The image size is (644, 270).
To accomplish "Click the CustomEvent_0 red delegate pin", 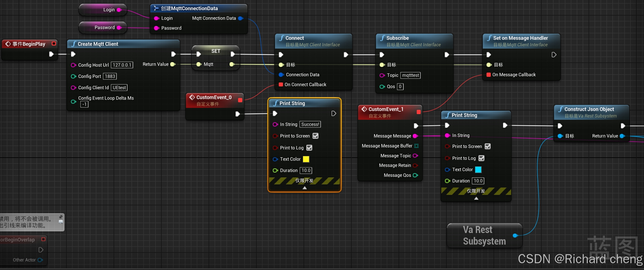I will click(240, 100).
